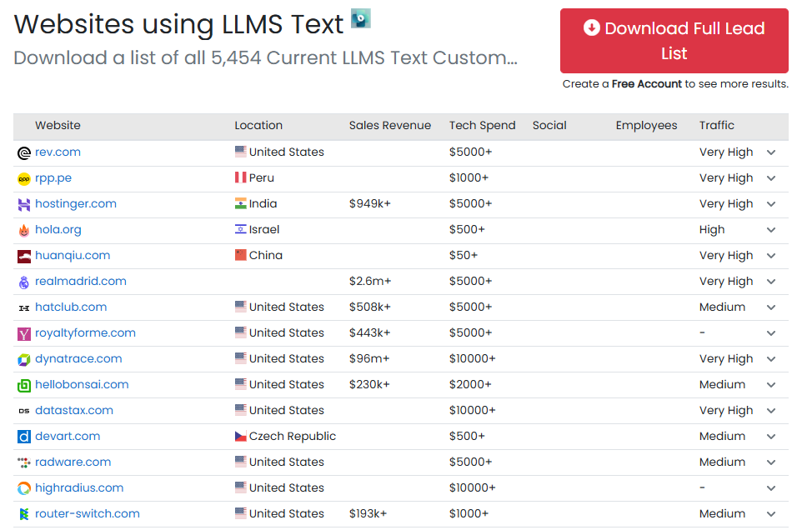The image size is (812, 530).
Task: Click the $50+ tech spend value
Action: 464,255
